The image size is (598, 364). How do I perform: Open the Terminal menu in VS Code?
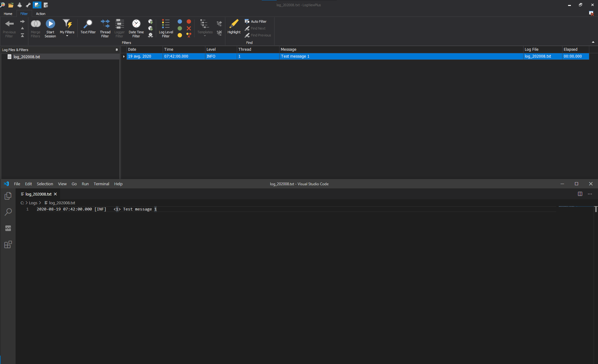(x=101, y=184)
